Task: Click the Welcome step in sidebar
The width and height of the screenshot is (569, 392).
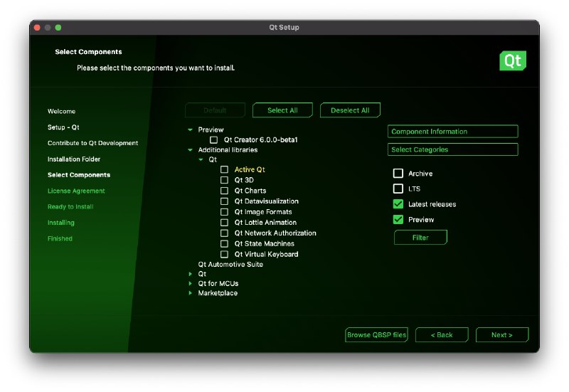Action: (x=61, y=111)
